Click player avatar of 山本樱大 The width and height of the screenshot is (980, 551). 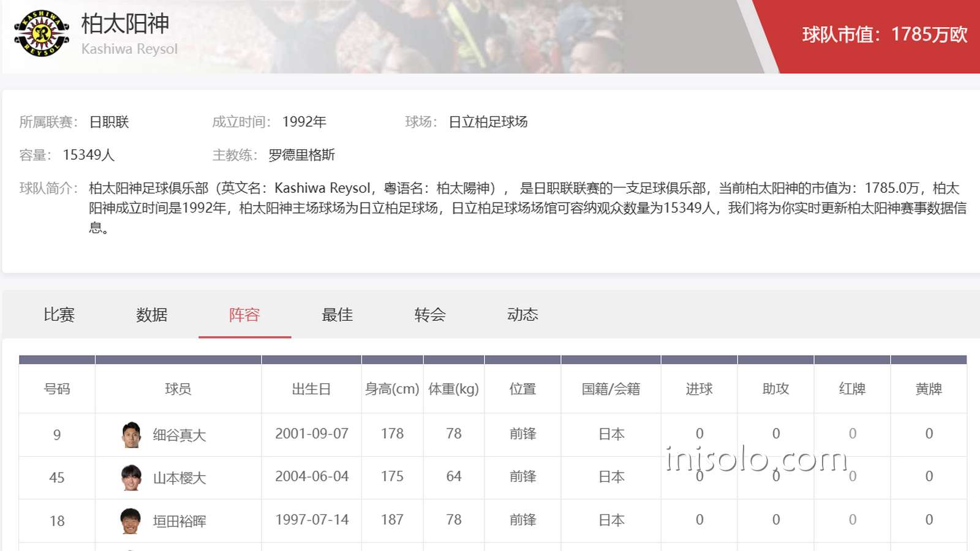(x=131, y=478)
